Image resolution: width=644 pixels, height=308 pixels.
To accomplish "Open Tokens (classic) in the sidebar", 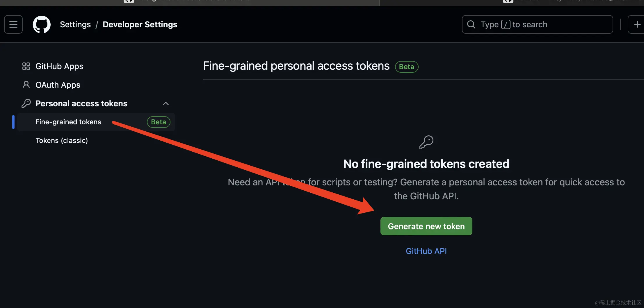I will click(62, 140).
